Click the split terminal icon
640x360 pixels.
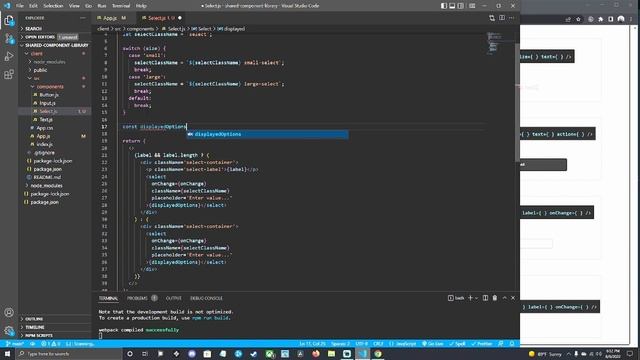tap(485, 298)
